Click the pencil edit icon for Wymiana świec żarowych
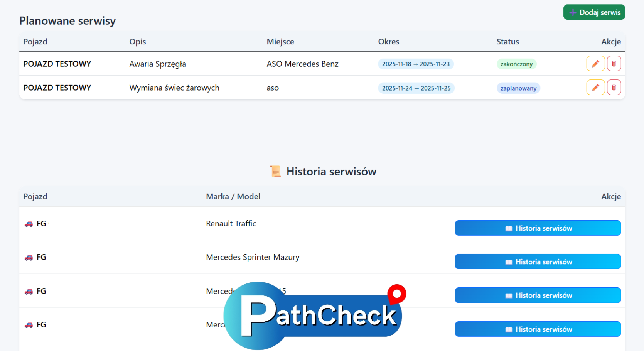 point(595,87)
